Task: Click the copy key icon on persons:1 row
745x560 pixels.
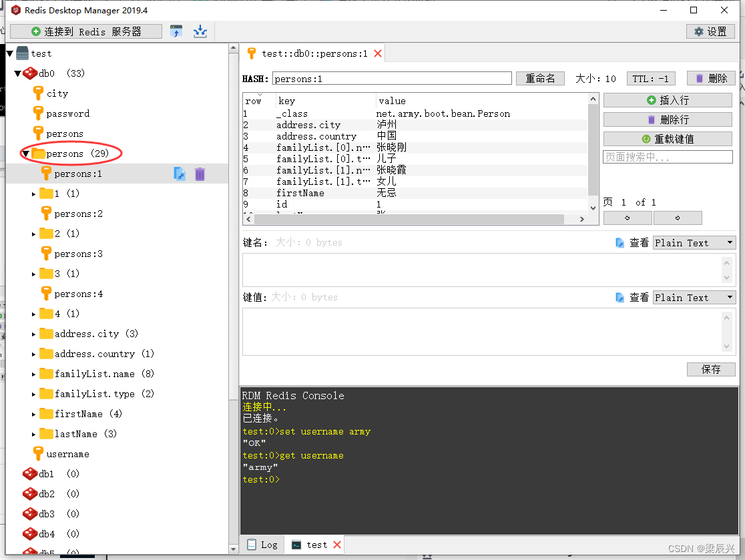Action: coord(180,174)
